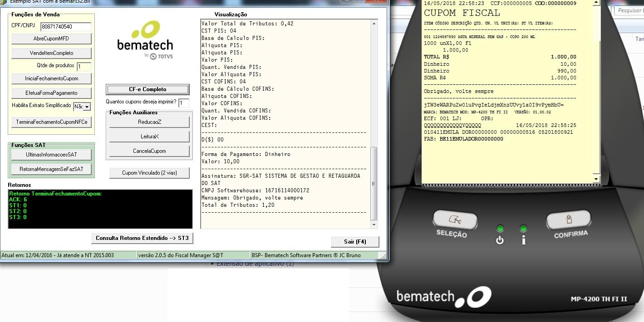Click the 'TOTAL R$' line on receipt
This screenshot has height=322, width=644.
tap(500, 57)
